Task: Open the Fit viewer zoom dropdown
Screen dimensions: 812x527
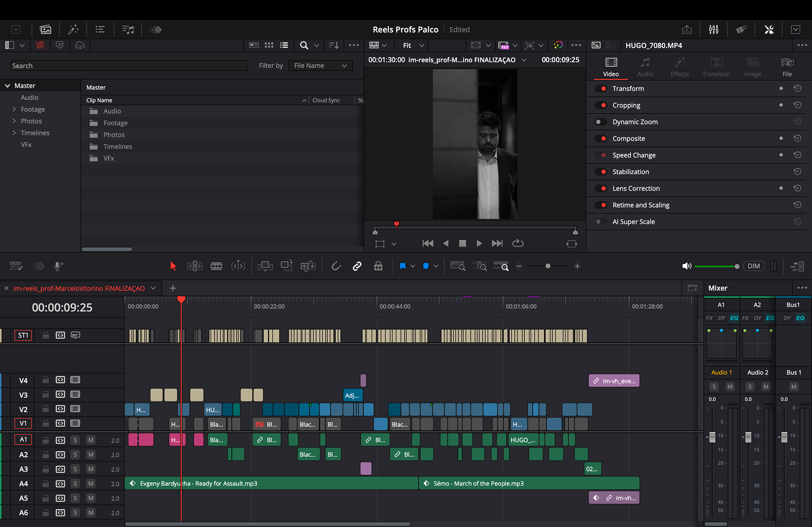Action: 413,45
